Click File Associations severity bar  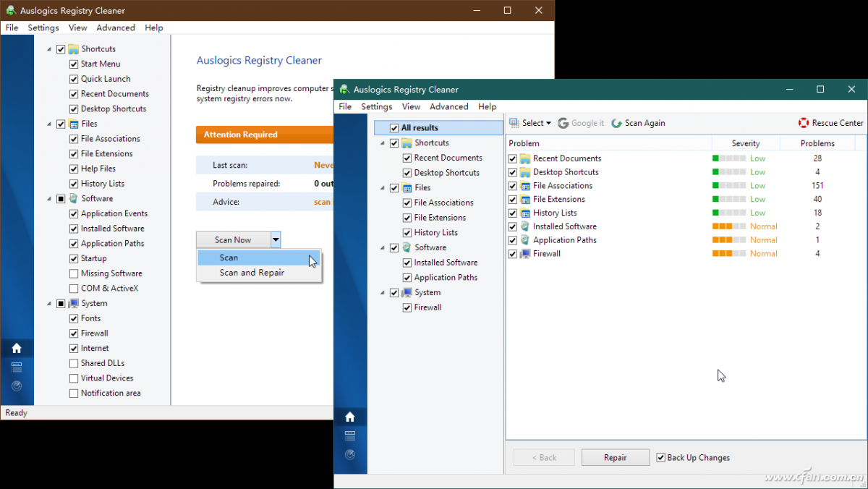[x=729, y=186]
